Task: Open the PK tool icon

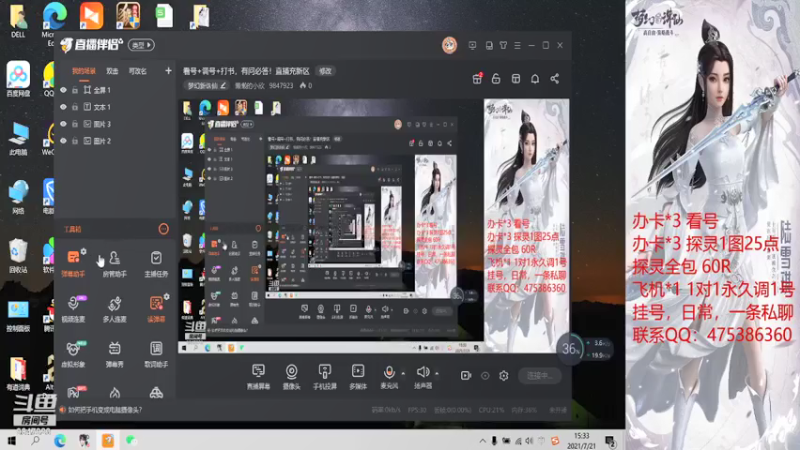Action: tap(74, 392)
